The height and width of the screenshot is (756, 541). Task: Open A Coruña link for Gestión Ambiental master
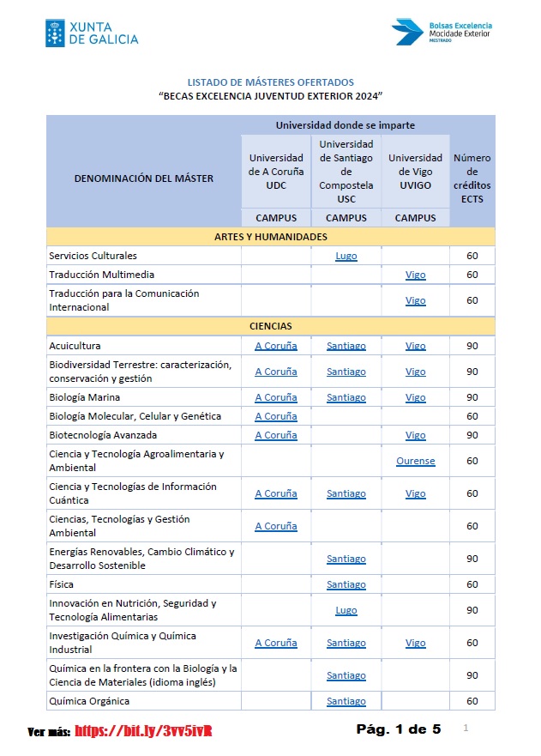(276, 526)
